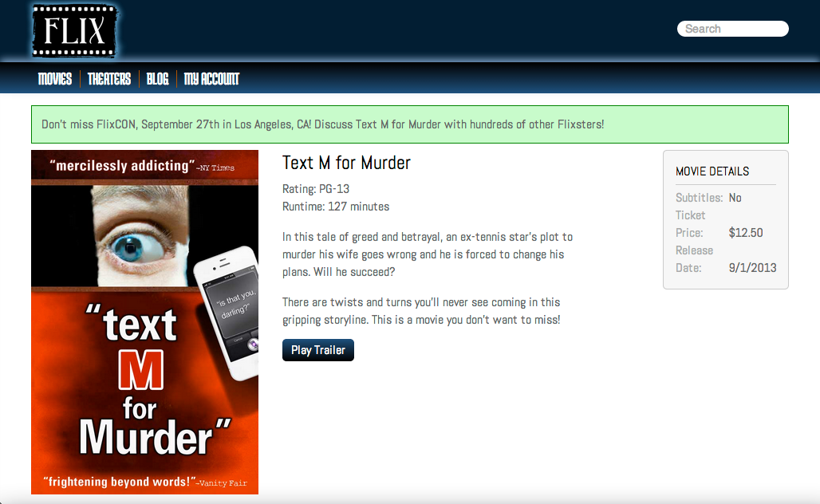This screenshot has width=820, height=504.
Task: Select the Text M for Murder heading
Action: (346, 163)
